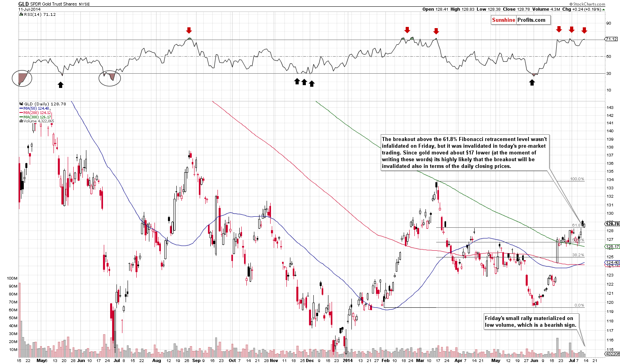The height and width of the screenshot is (364, 620).
Task: Click the GLD ticker symbol in header
Action: pos(23,4)
